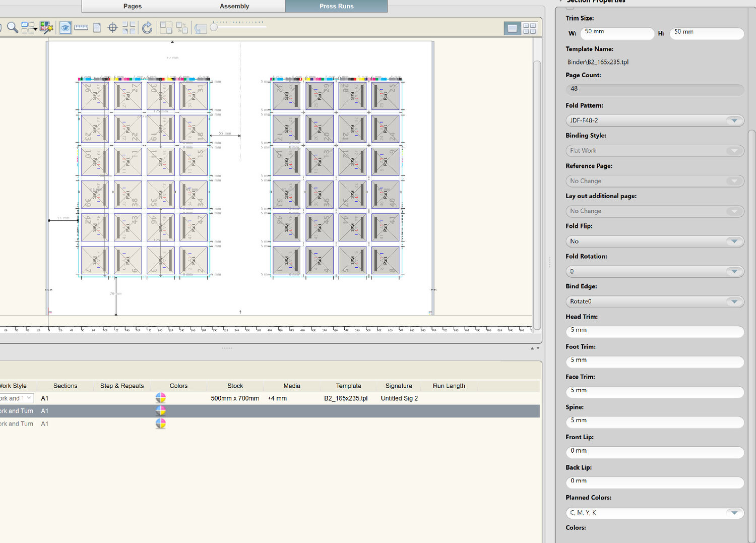This screenshot has height=543, width=756.
Task: Toggle the eye preview mode icon
Action: click(x=65, y=28)
